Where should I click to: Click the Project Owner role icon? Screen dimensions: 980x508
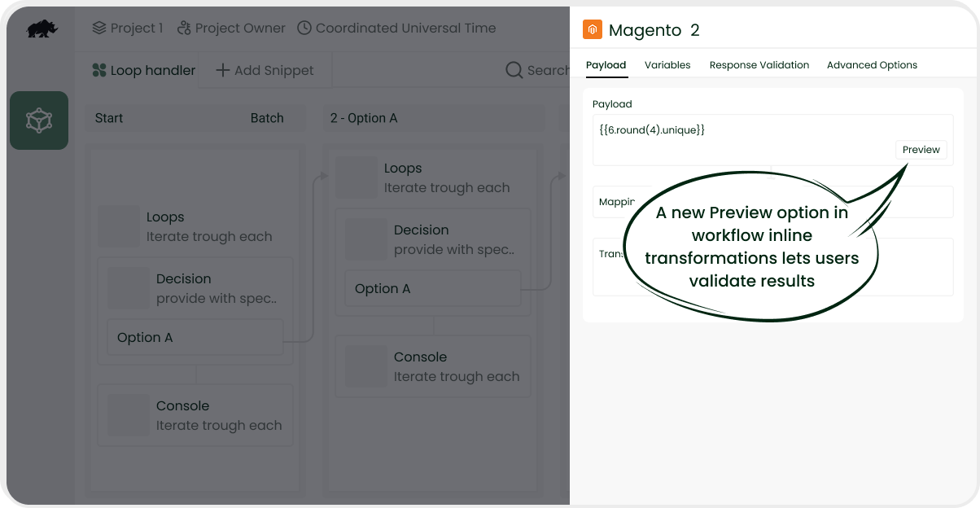click(x=184, y=28)
